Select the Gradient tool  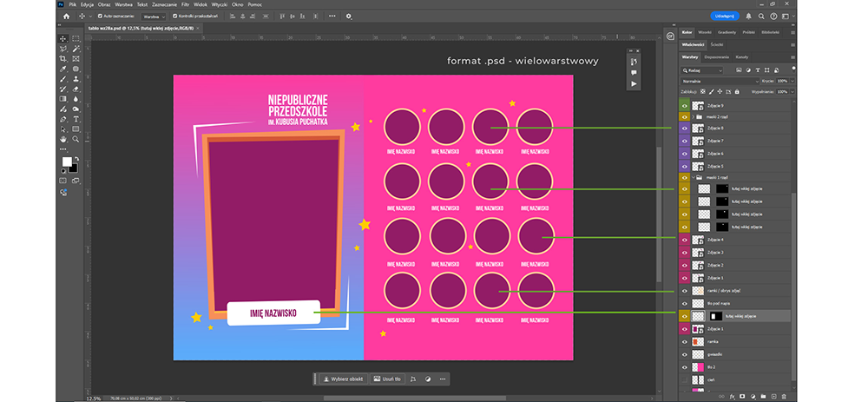pos(63,99)
